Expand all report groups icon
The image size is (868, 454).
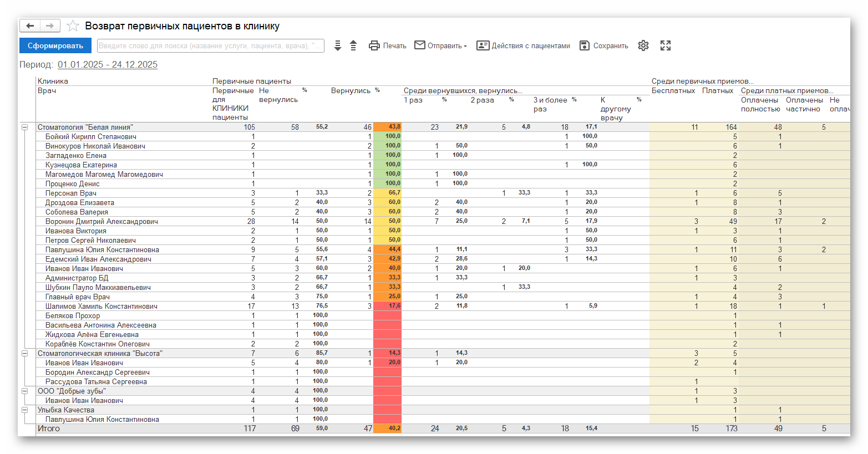pos(338,46)
